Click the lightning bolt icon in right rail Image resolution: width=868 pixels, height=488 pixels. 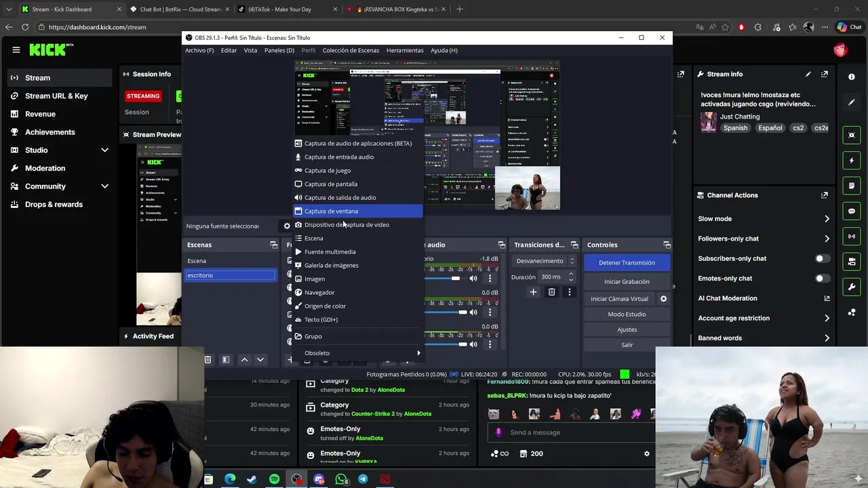click(852, 161)
